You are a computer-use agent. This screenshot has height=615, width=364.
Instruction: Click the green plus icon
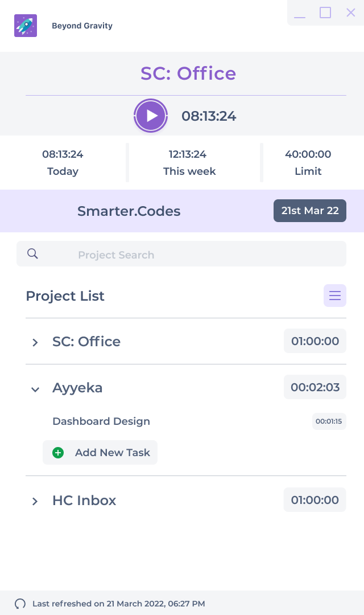pyautogui.click(x=58, y=453)
